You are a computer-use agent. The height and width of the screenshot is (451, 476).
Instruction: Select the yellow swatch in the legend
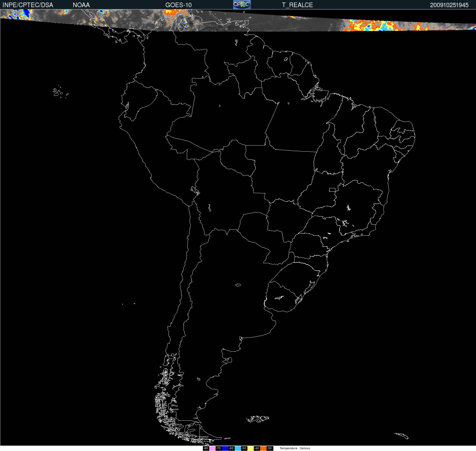(x=250, y=448)
